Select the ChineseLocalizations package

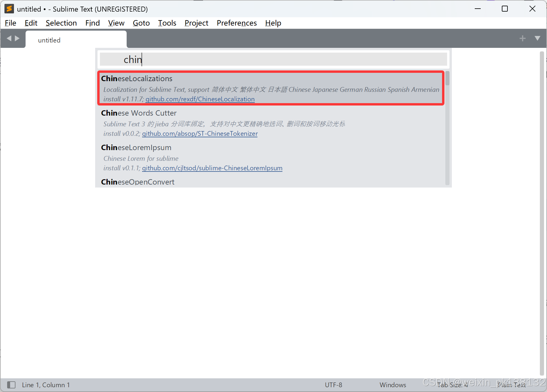pos(271,88)
